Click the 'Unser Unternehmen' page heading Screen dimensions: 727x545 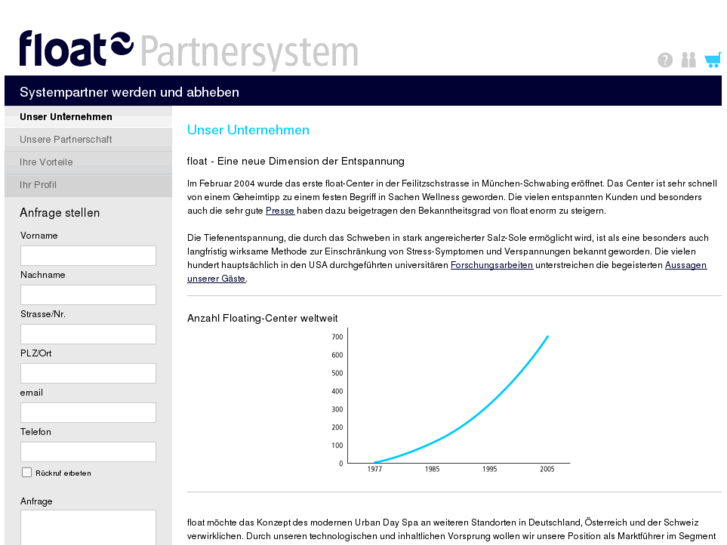248,130
